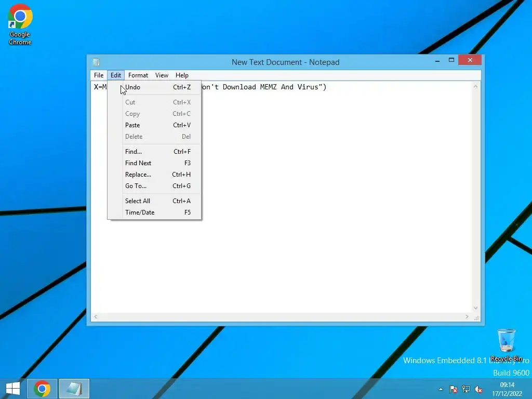Click the word "Virus" in the document
532x399 pixels.
click(308, 87)
